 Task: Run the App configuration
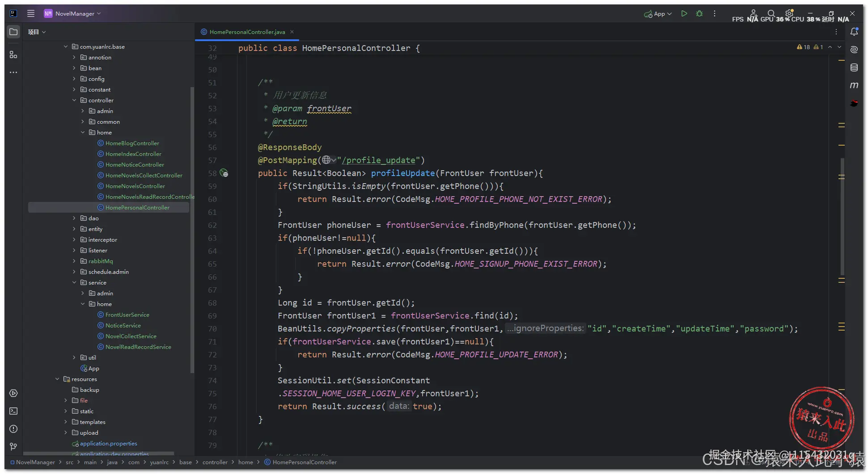click(684, 14)
